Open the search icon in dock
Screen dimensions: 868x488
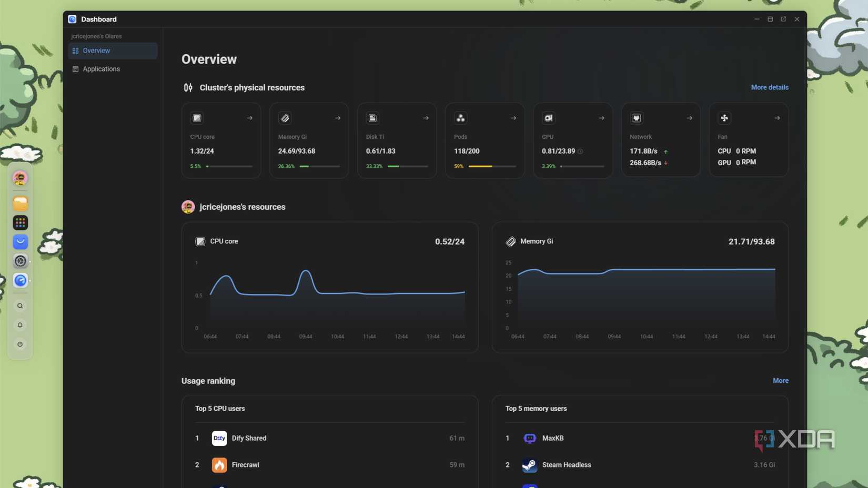click(x=20, y=306)
